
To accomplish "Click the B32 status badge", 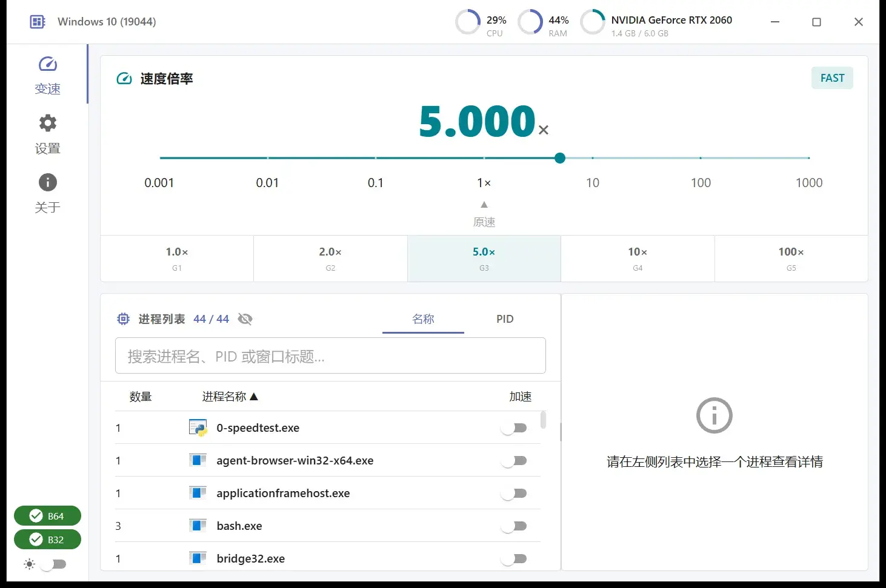I will click(47, 540).
